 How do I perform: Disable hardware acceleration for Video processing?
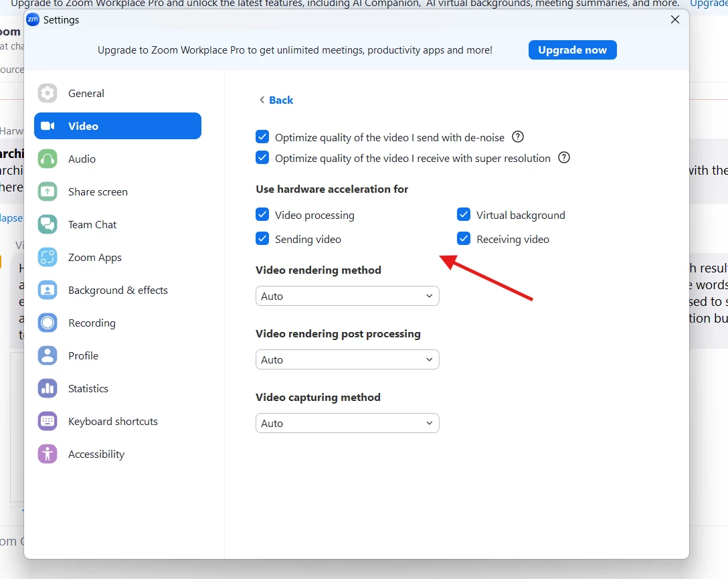(262, 214)
